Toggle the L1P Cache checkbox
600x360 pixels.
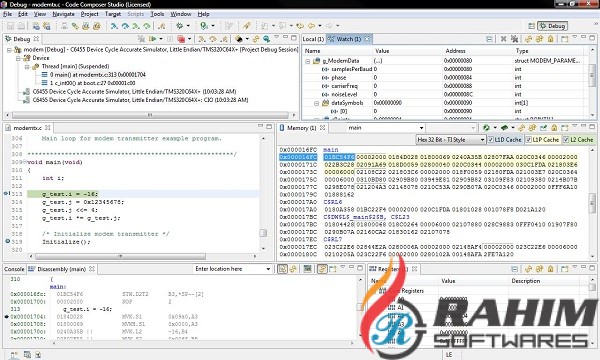coord(529,140)
